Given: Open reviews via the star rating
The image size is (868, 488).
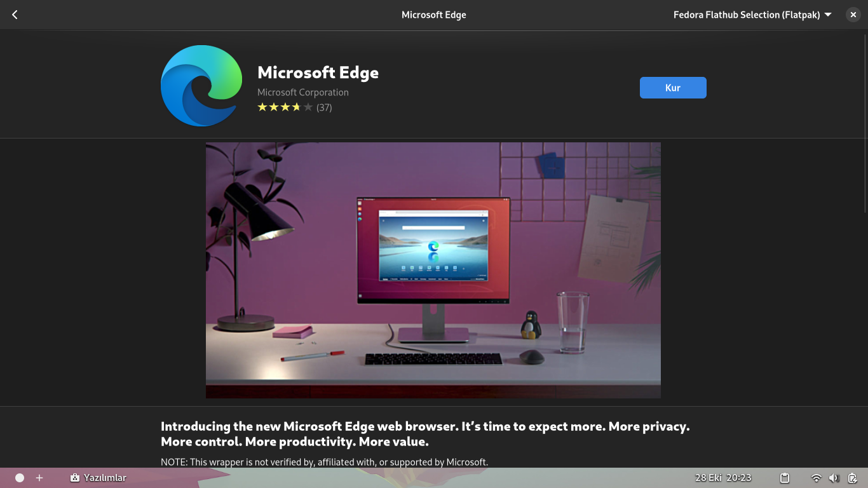Looking at the screenshot, I should coord(285,107).
